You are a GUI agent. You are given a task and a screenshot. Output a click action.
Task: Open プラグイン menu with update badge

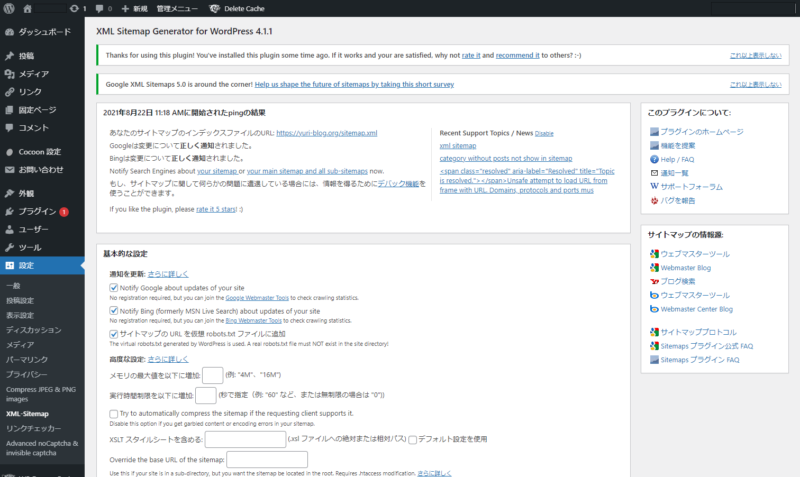pos(42,211)
